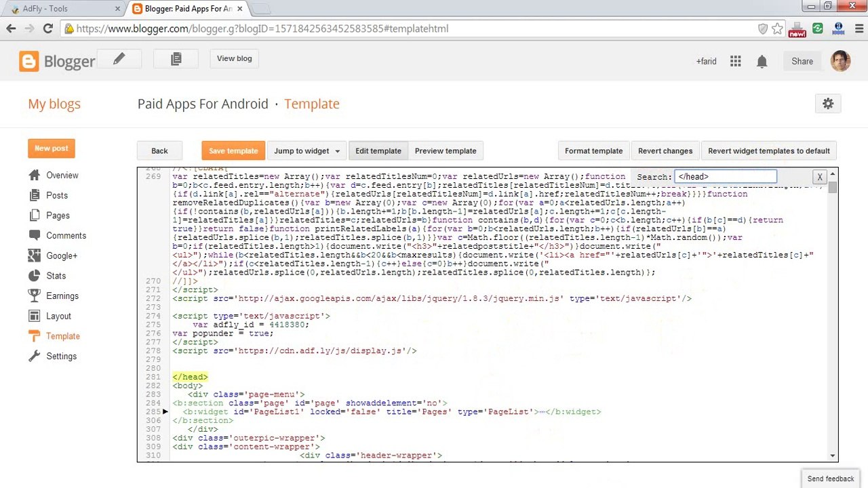Screen dimensions: 868x488
Task: Click the Earnings trophy icon
Action: coord(34,296)
